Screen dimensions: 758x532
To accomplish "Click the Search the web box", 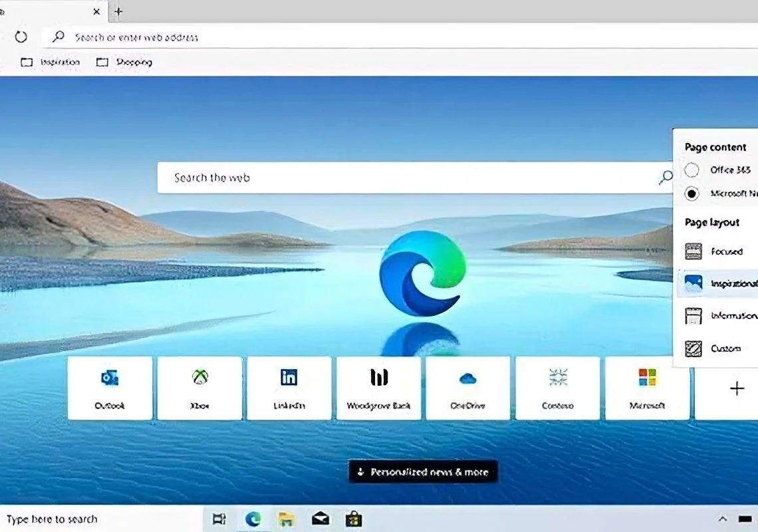I will pyautogui.click(x=416, y=178).
